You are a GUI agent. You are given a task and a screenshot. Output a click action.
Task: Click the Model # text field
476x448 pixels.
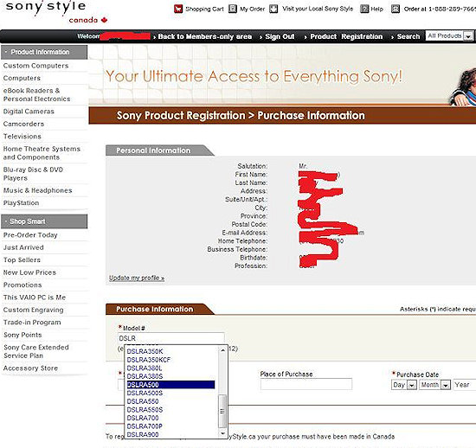170,338
